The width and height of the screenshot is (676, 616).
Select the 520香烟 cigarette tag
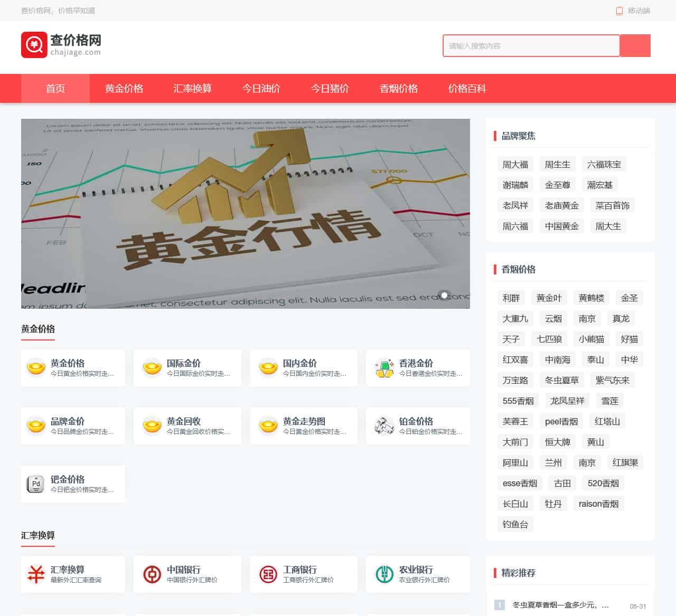[603, 483]
